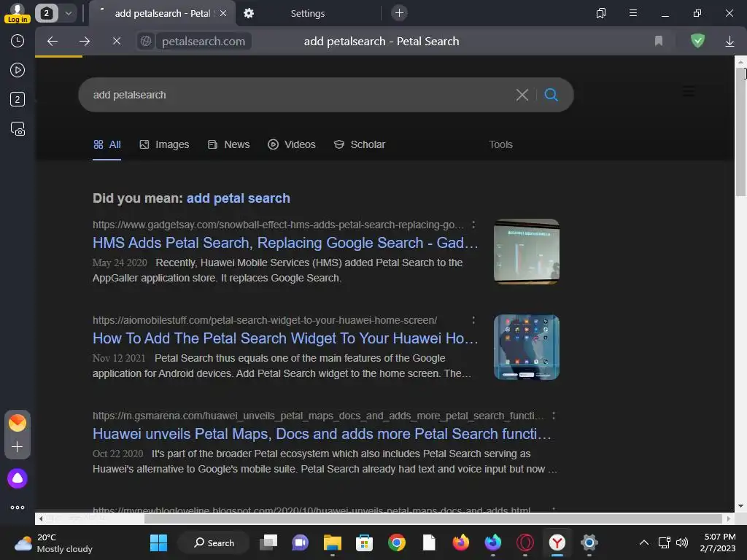
Task: Clear the search query with X
Action: [x=522, y=95]
